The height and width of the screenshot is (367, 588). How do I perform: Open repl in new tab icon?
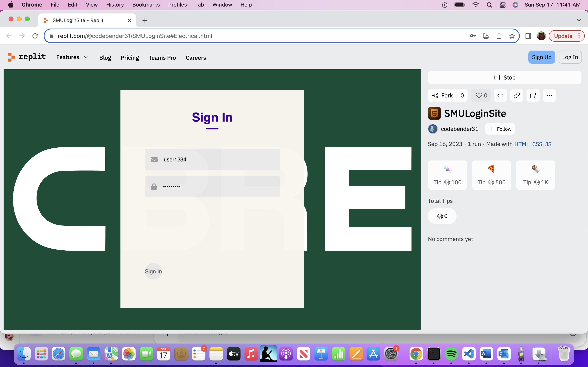click(x=533, y=95)
